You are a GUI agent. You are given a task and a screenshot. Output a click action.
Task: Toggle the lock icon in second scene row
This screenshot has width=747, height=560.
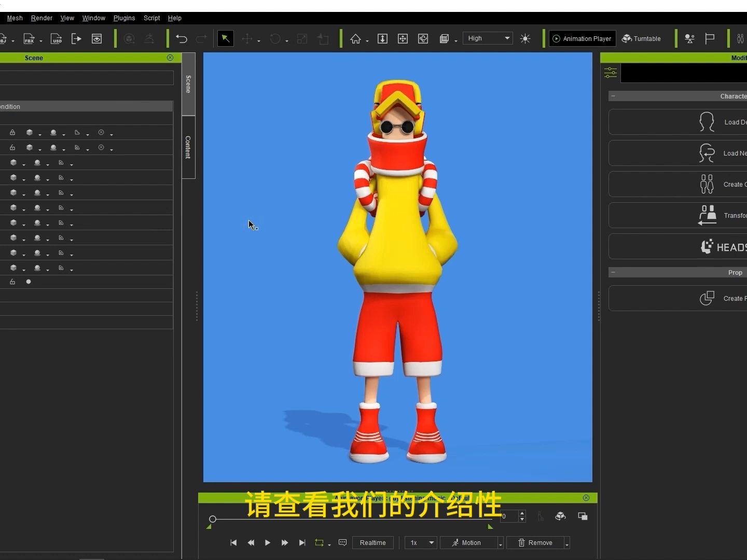point(12,147)
